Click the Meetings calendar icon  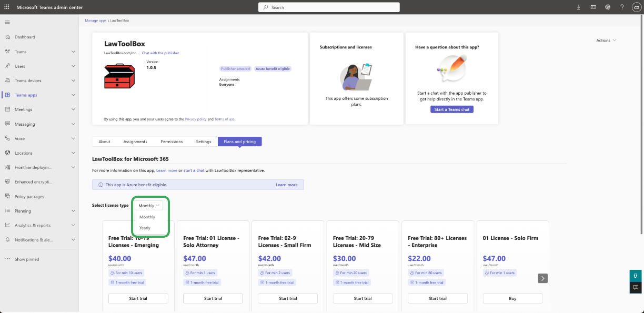point(7,109)
